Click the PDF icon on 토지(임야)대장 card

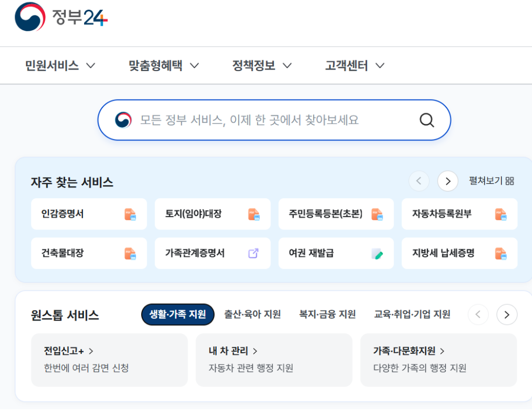coord(254,214)
